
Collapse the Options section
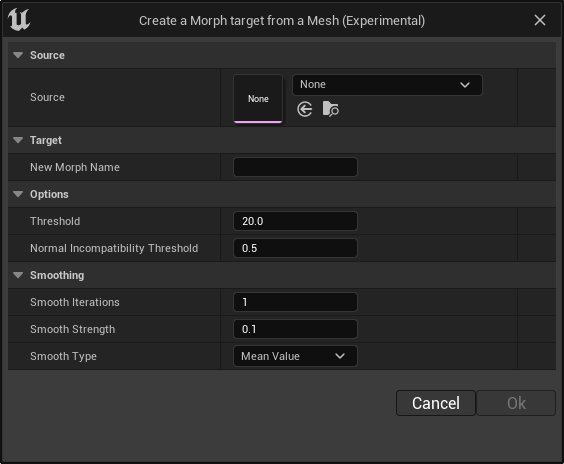[x=18, y=194]
